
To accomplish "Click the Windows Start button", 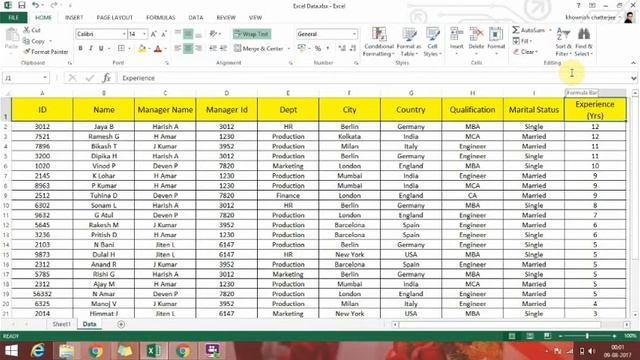I will pos(11,351).
